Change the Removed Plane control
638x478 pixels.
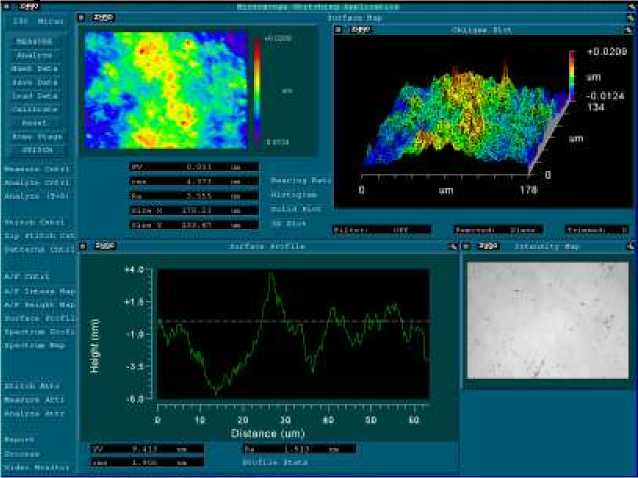tap(498, 230)
